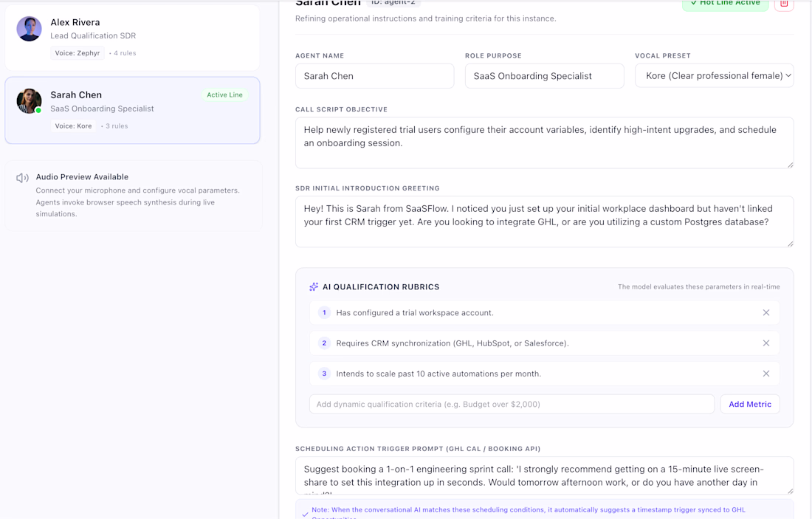Click the Role Purpose input field
The height and width of the screenshot is (519, 812).
[x=544, y=76]
